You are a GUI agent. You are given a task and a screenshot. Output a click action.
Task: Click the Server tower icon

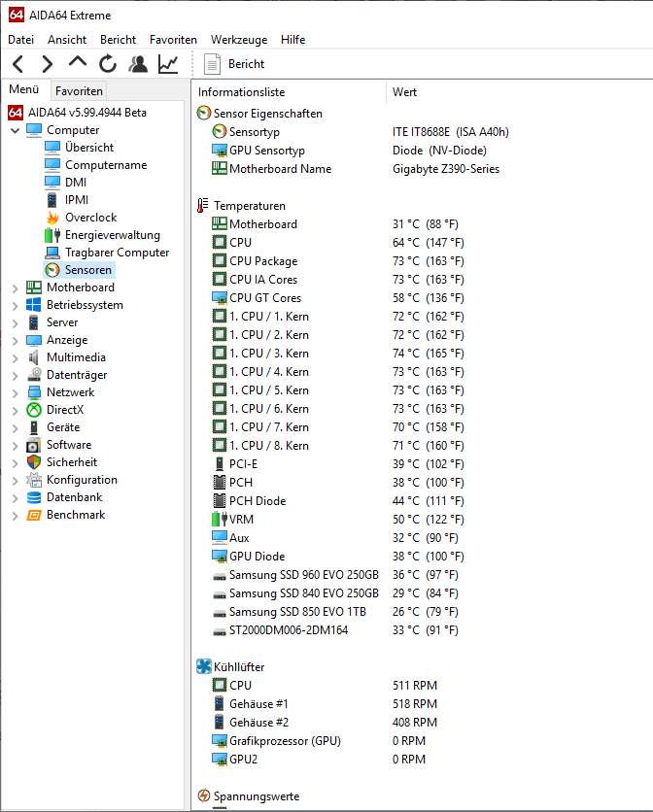(x=34, y=322)
